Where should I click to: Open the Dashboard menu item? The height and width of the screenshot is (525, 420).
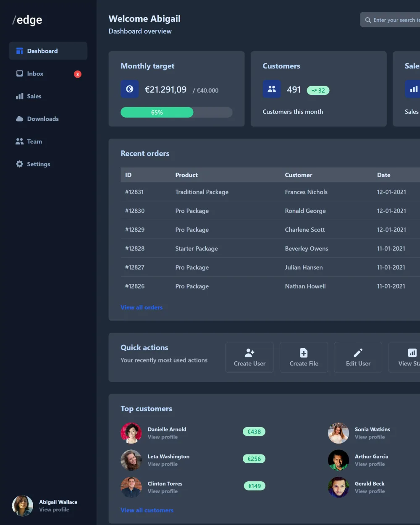48,51
